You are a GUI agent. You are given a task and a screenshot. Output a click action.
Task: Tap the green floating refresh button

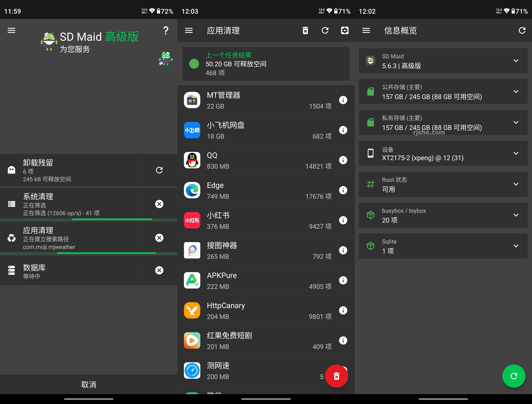[514, 376]
